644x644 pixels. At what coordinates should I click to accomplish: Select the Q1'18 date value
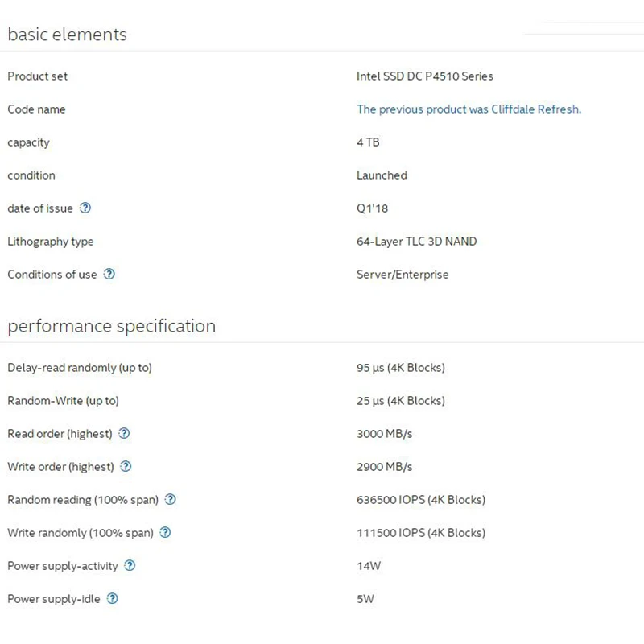click(372, 208)
